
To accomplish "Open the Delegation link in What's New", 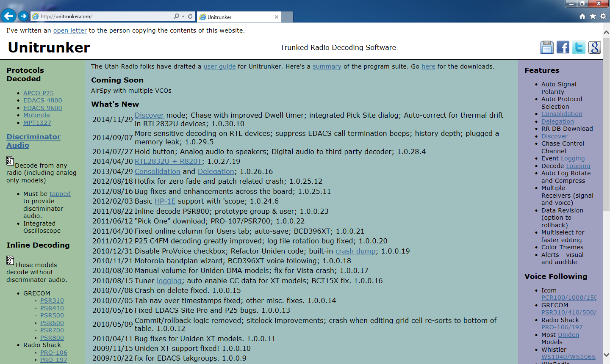I will coord(216,171).
